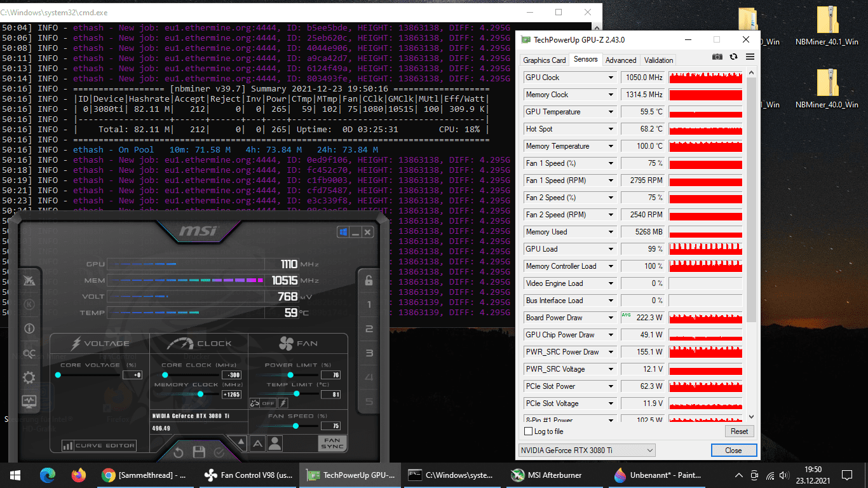The height and width of the screenshot is (488, 868).
Task: Switch to the Graphics Card tab
Action: coord(544,60)
